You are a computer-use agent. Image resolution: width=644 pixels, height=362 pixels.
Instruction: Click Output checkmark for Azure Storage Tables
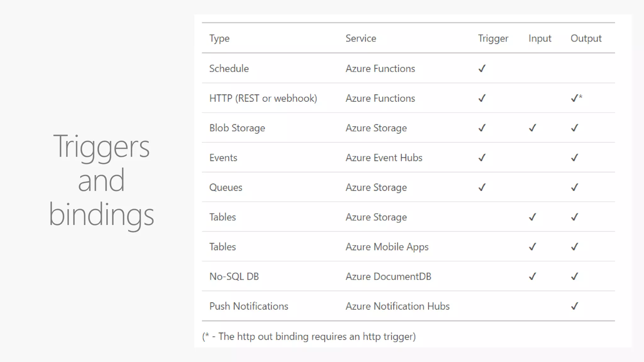[x=575, y=217]
